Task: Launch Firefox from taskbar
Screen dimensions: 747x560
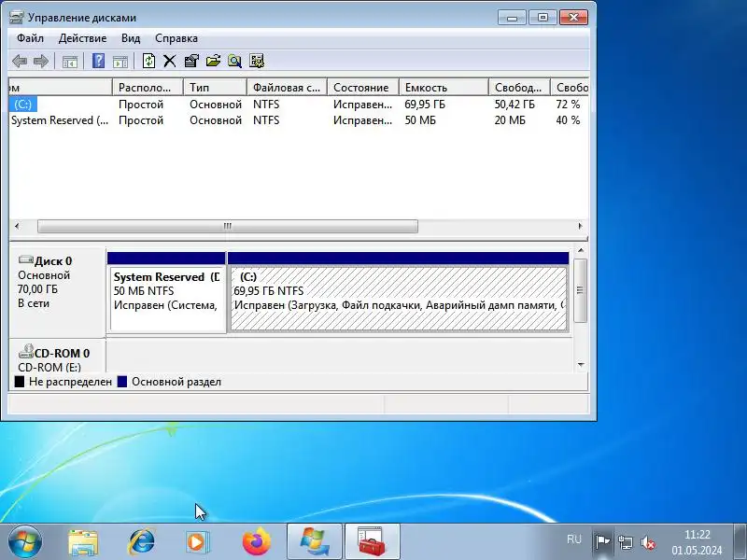Action: coord(256,542)
